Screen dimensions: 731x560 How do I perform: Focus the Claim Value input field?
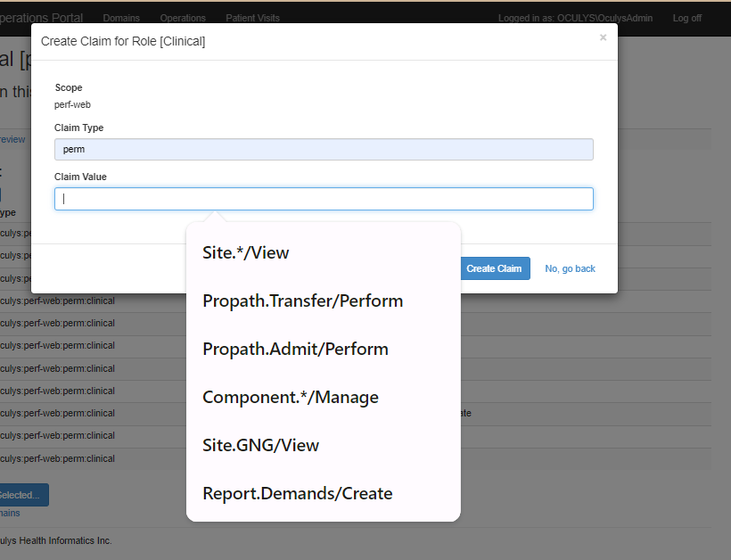(324, 199)
